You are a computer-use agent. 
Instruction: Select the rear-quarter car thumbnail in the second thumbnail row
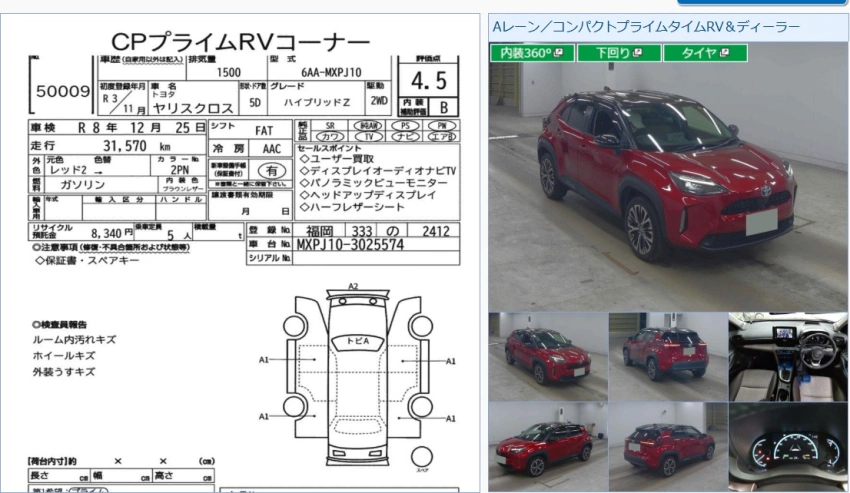pyautogui.click(x=668, y=447)
